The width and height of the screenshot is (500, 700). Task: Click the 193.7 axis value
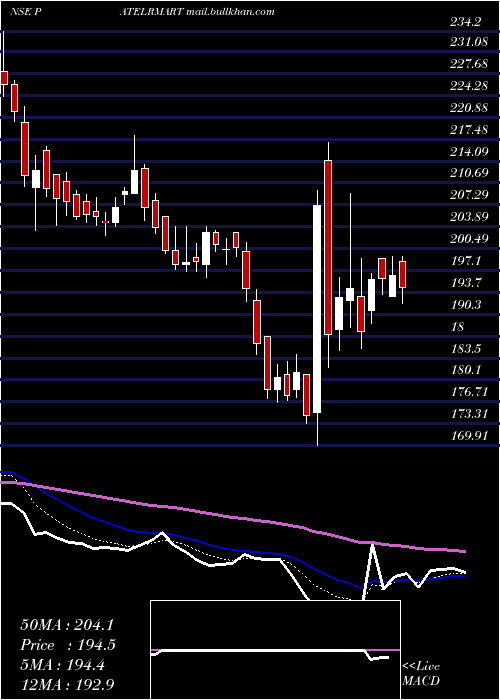click(465, 283)
